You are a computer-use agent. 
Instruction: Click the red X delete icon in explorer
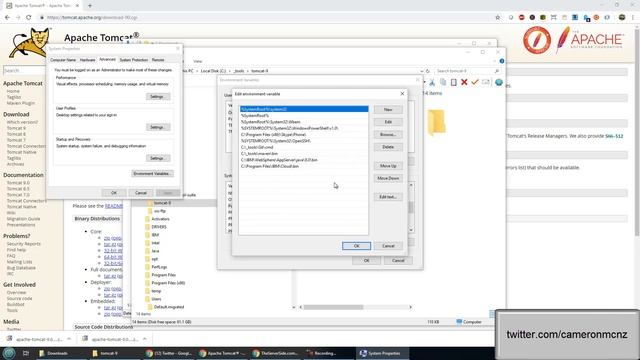tap(464, 82)
